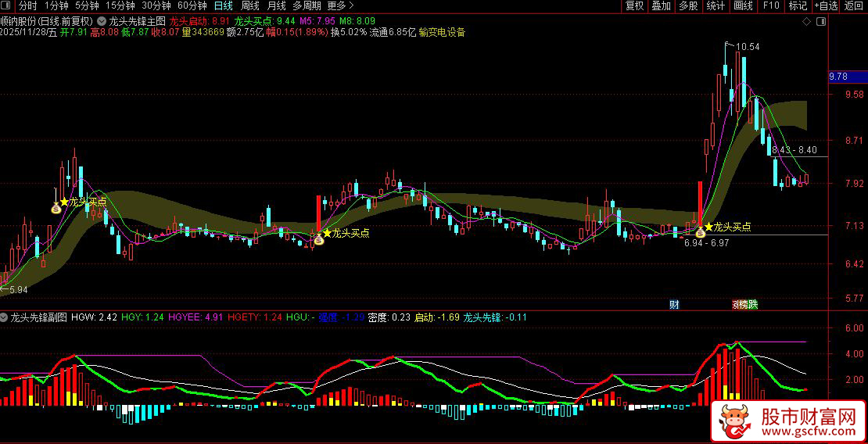
Task: Select the 60分钟 period tab
Action: point(192,5)
